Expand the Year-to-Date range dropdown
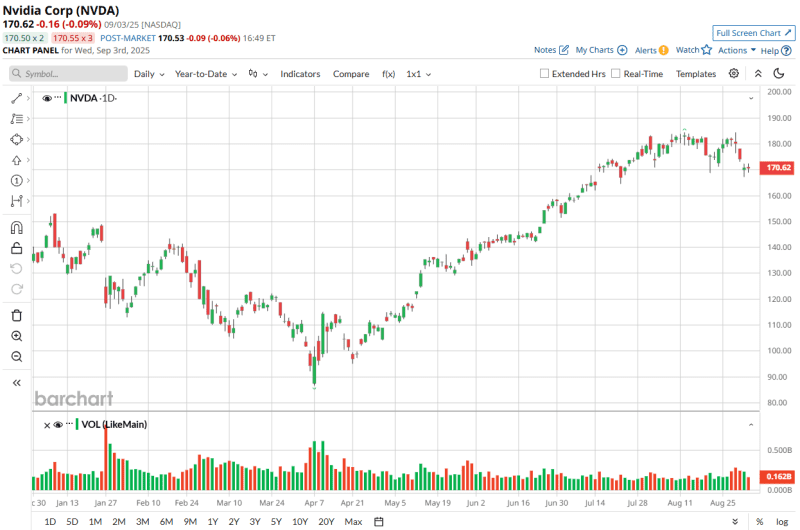This screenshot has width=800, height=530. pos(207,74)
